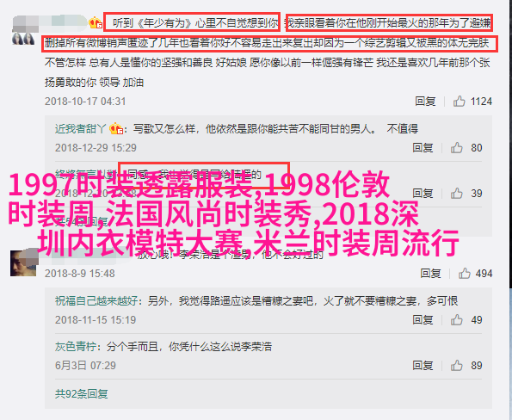Screen dimensions: 512x420
Task: Click 回复 on 近我者甜丫's reply
Action: click(423, 148)
